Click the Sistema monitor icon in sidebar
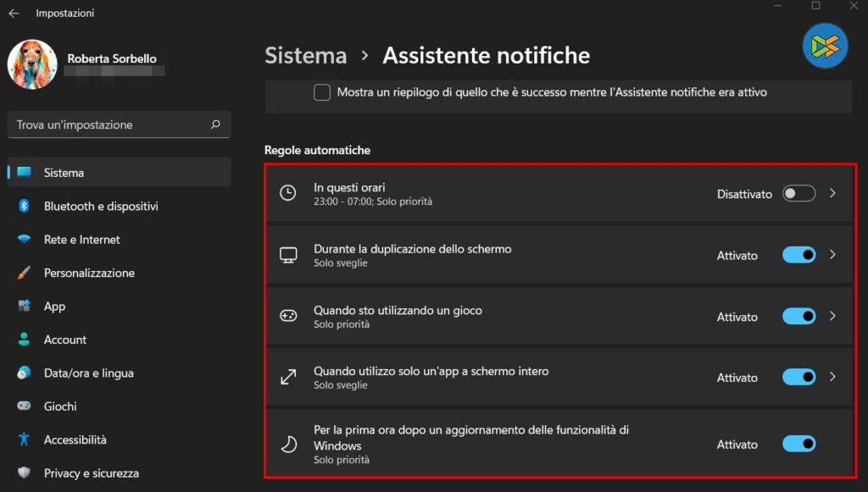This screenshot has height=492, width=868. point(24,172)
